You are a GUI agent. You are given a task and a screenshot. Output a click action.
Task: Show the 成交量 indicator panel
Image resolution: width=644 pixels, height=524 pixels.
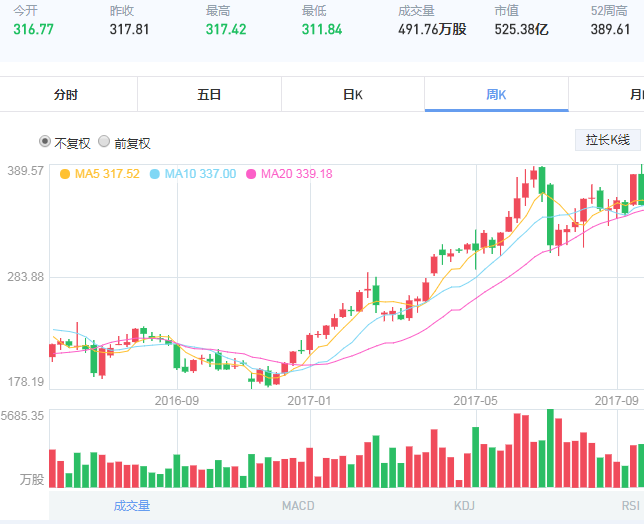point(132,506)
